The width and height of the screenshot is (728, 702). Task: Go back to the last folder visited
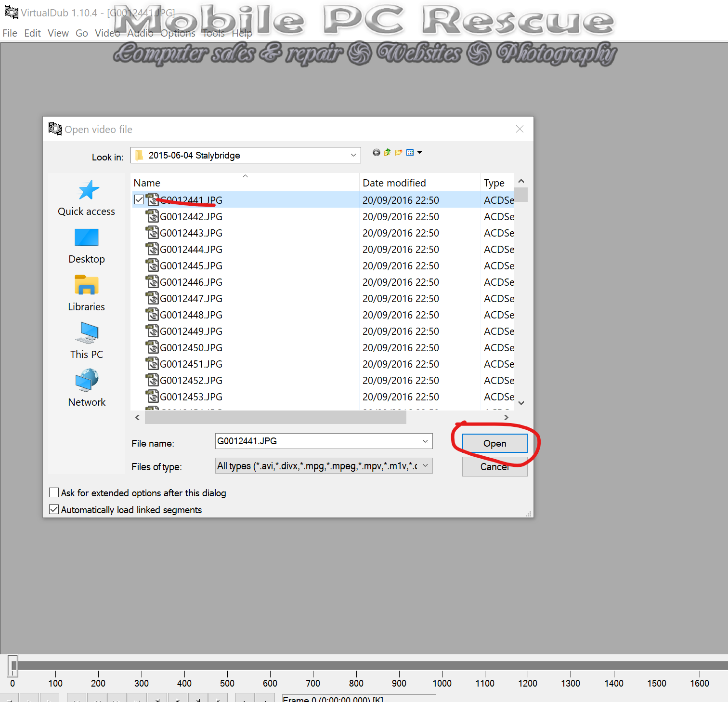click(x=376, y=153)
